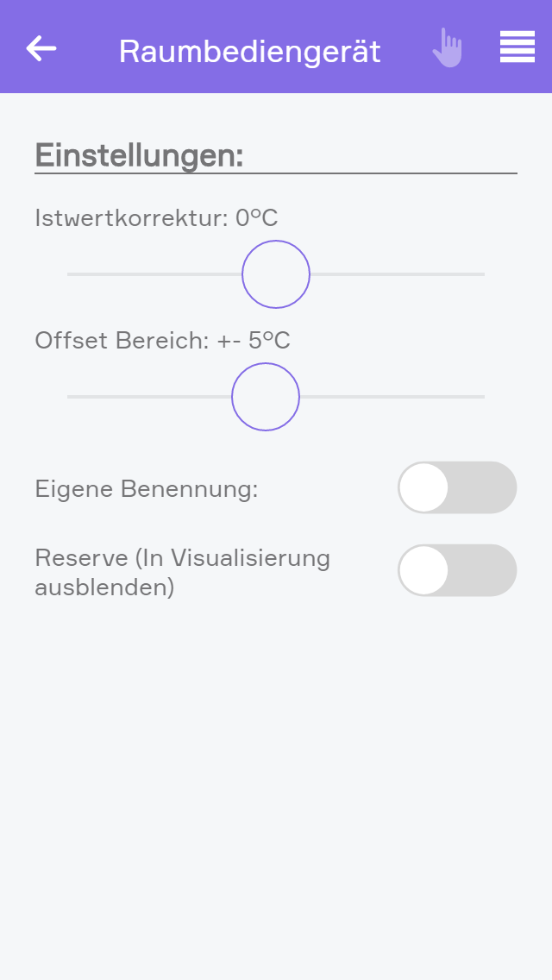Viewport: 552px width, 980px height.
Task: Click Offset Bereich track left of handle
Action: click(x=148, y=397)
